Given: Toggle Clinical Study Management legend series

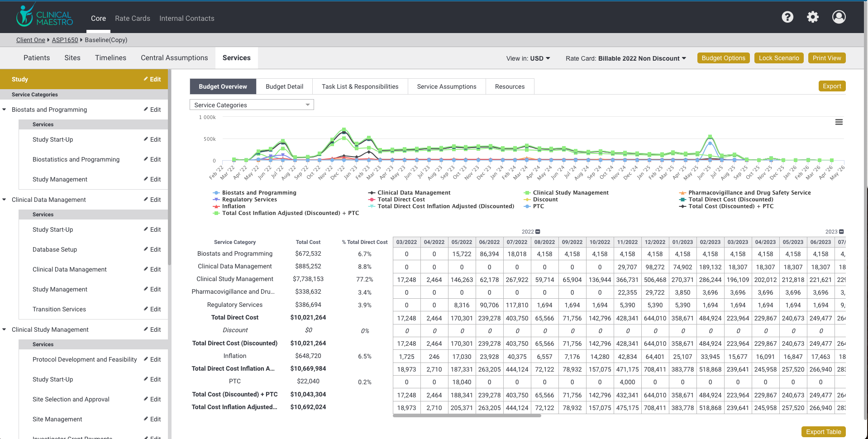Looking at the screenshot, I should coord(570,193).
